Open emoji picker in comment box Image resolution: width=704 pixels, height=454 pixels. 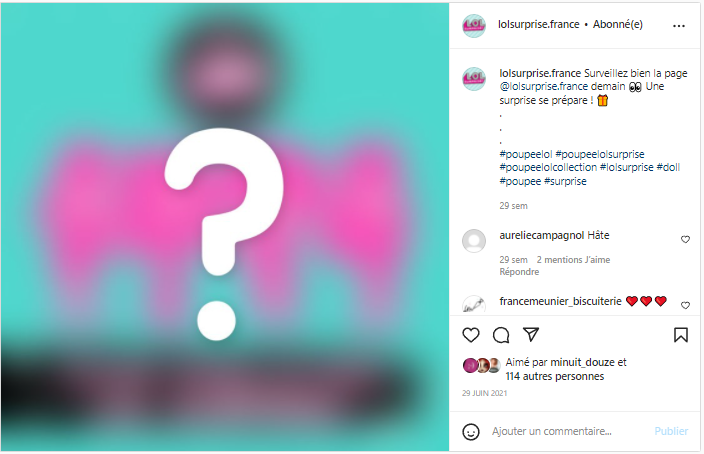[471, 432]
